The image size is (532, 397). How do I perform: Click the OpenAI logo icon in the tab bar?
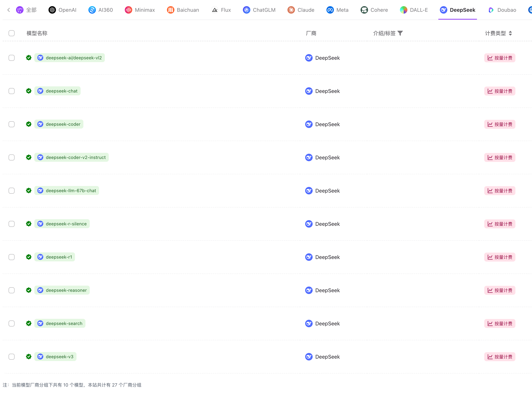[52, 10]
